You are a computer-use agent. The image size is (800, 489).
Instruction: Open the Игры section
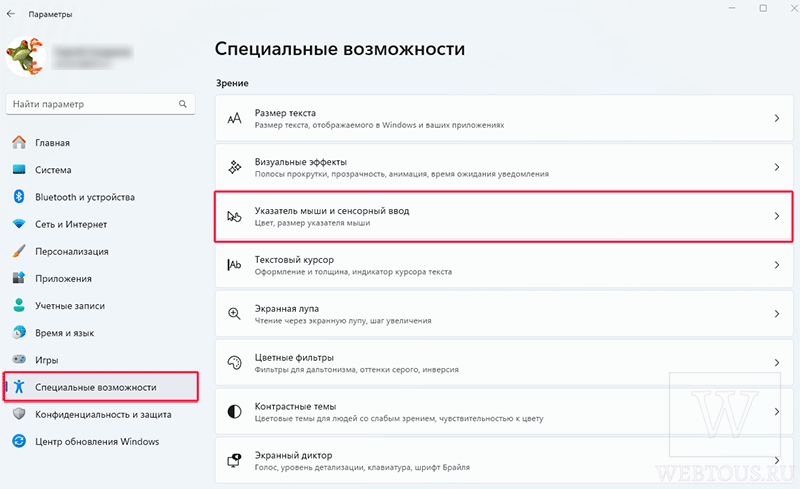point(101,359)
